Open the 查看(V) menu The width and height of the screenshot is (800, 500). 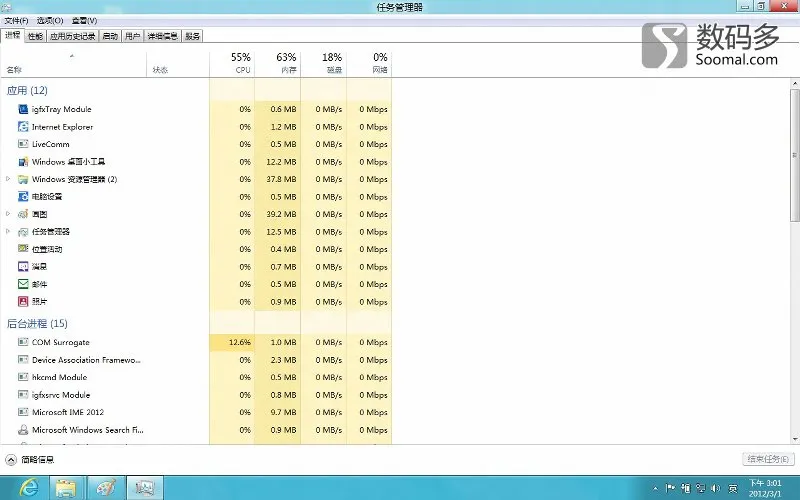point(84,20)
